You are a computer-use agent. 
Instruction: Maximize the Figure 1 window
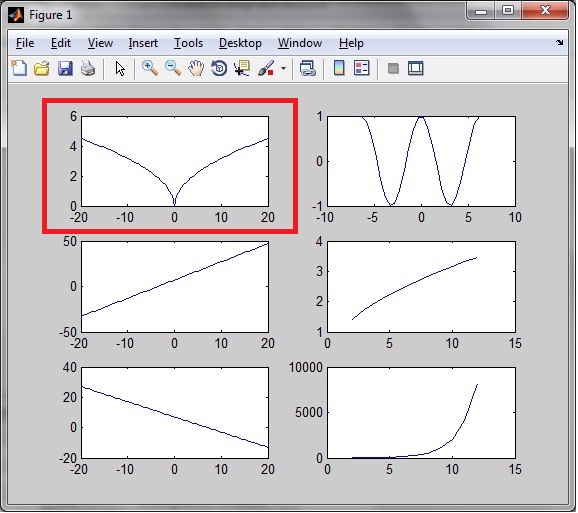pyautogui.click(x=508, y=11)
